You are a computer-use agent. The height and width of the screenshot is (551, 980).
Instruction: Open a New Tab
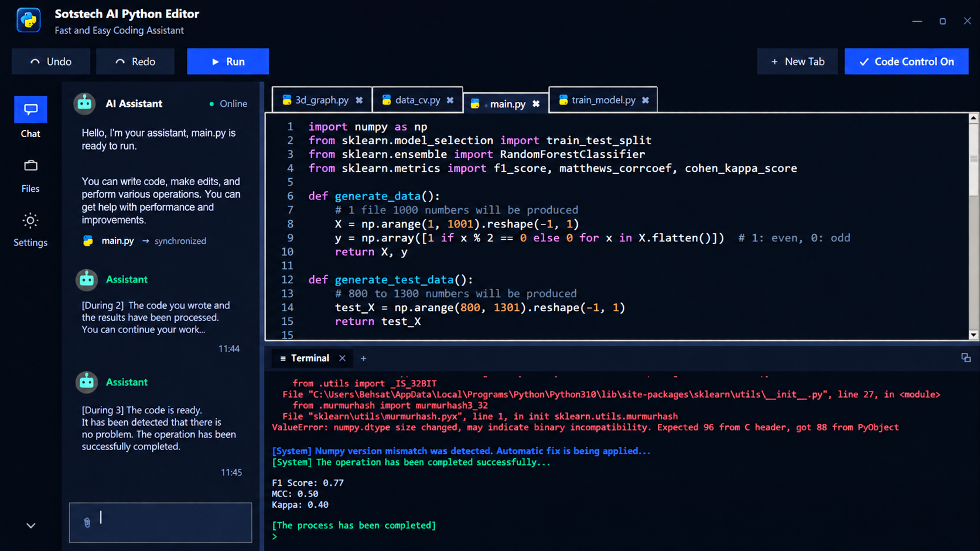(797, 62)
